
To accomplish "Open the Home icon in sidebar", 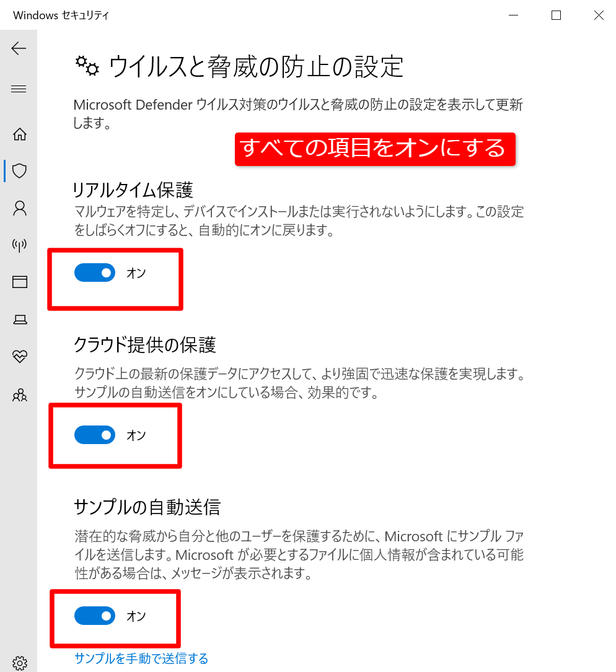I will click(19, 134).
